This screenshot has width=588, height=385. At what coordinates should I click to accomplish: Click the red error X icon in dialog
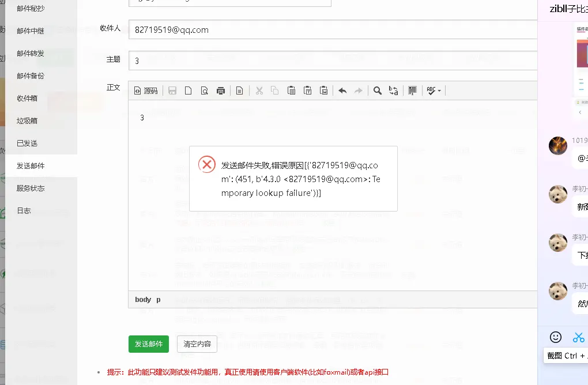tap(206, 164)
